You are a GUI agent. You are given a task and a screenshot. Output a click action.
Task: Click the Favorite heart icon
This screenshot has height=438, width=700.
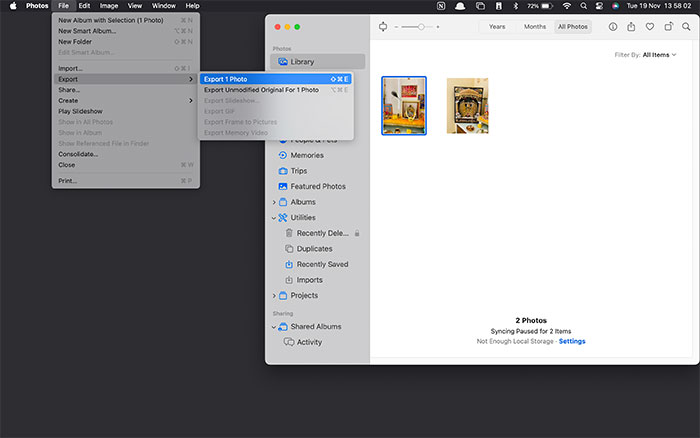pos(650,27)
